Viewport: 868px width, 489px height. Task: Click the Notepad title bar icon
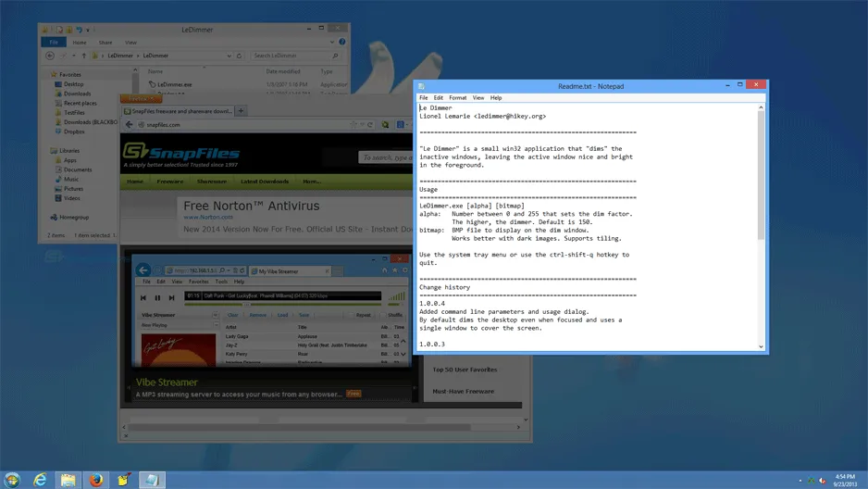coord(421,86)
